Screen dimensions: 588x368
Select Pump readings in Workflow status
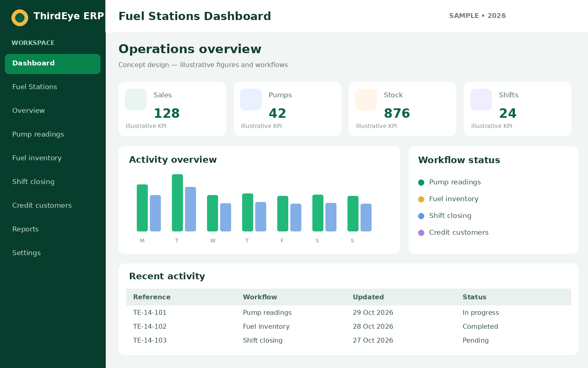click(455, 182)
